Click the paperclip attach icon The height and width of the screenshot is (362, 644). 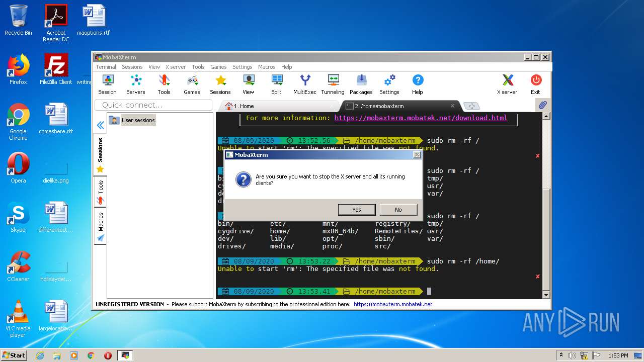[542, 106]
